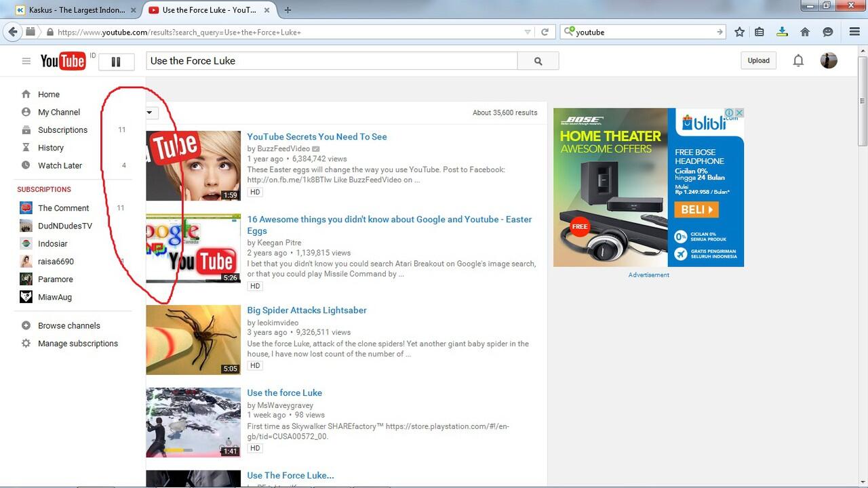Click the browser search box with youtube
The image size is (868, 488).
click(x=644, y=32)
